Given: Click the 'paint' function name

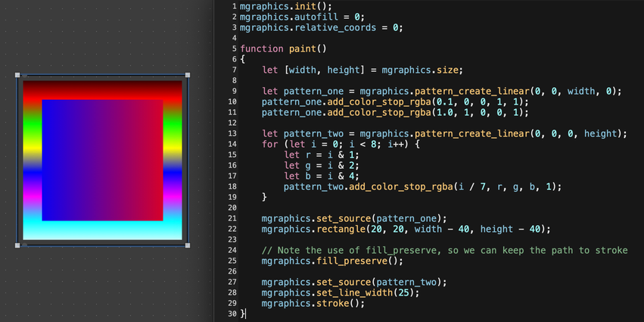Looking at the screenshot, I should click(x=302, y=48).
